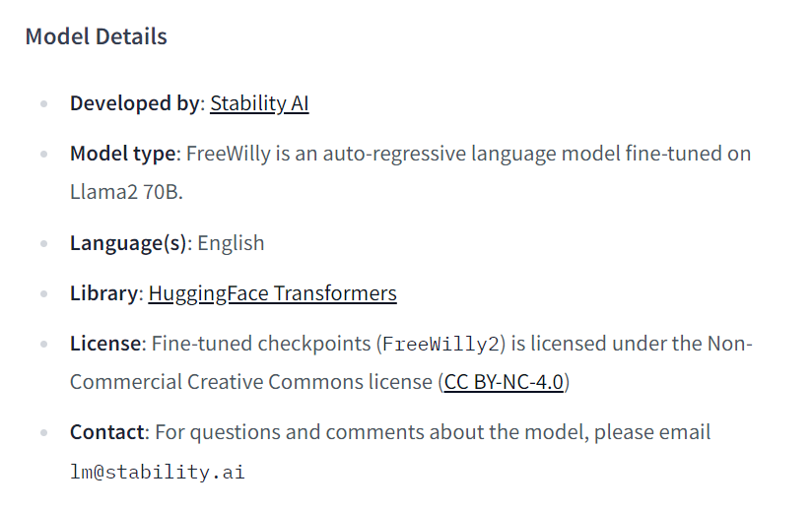
Task: Open the CC BY-NC-4.0 license link
Action: pos(504,382)
